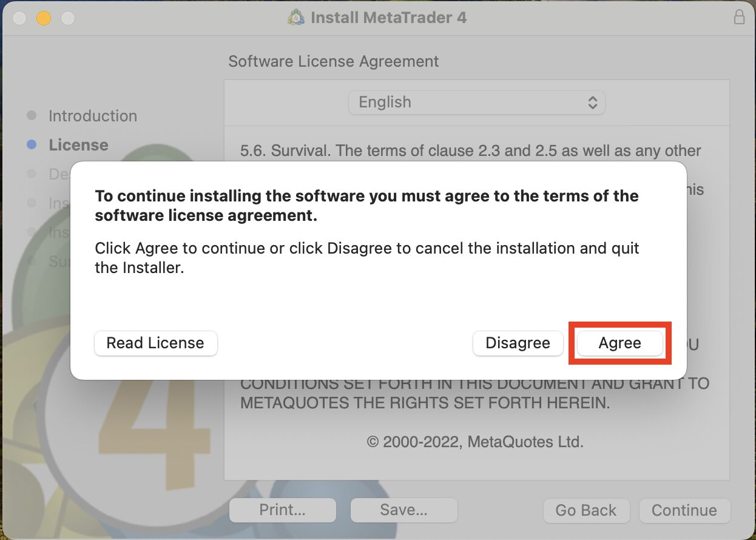Click the MetaTrader 4 title bar icon
Screen dimensions: 756x540
pos(295,17)
